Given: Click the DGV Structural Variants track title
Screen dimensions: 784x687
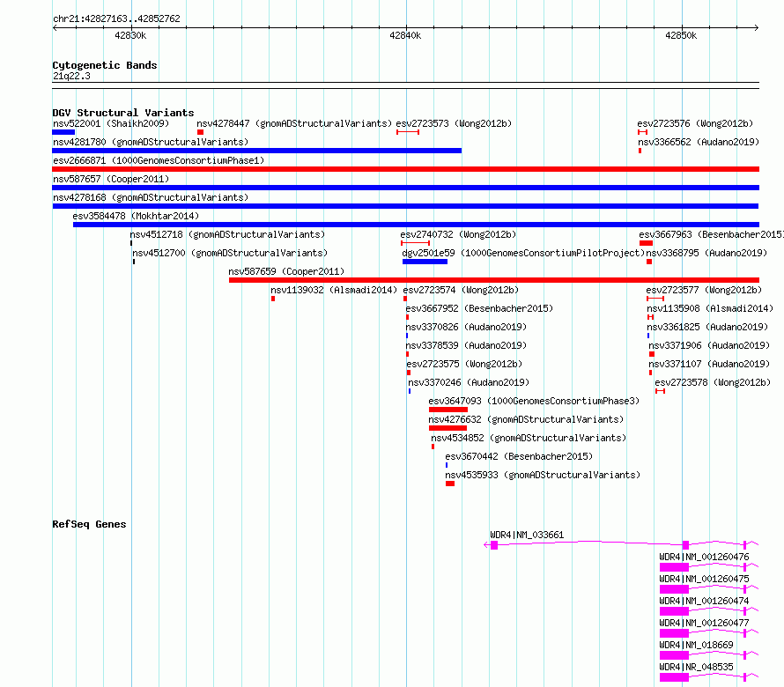Looking at the screenshot, I should pyautogui.click(x=123, y=113).
